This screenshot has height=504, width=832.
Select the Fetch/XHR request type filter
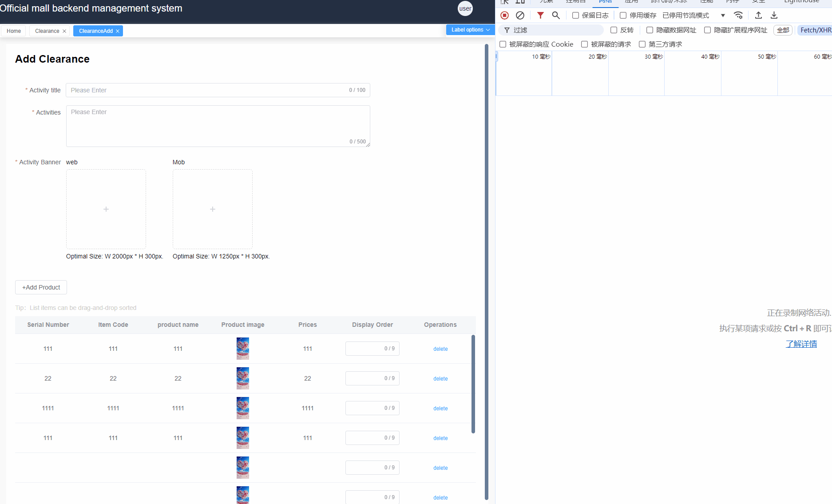816,30
